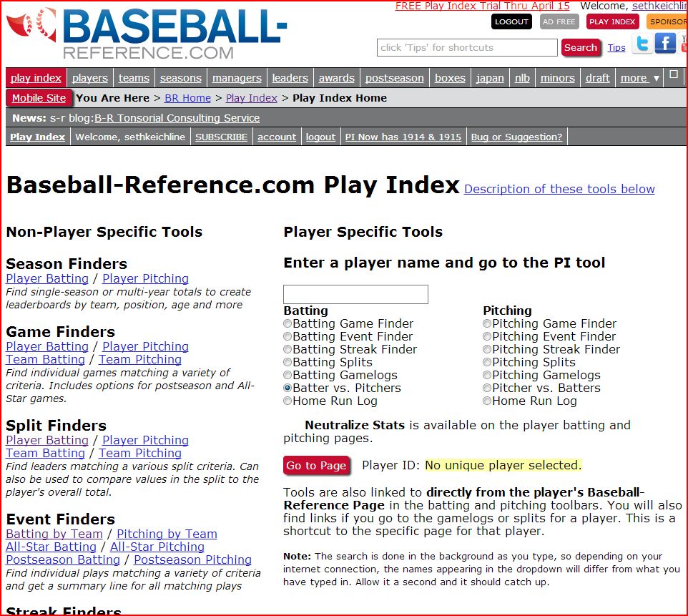
Task: Click the LOGOUT button
Action: (511, 21)
